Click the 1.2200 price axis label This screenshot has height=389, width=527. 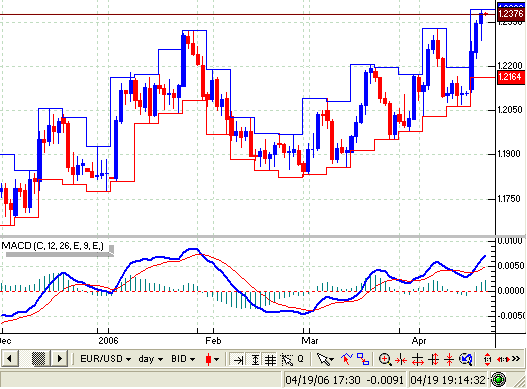point(510,65)
